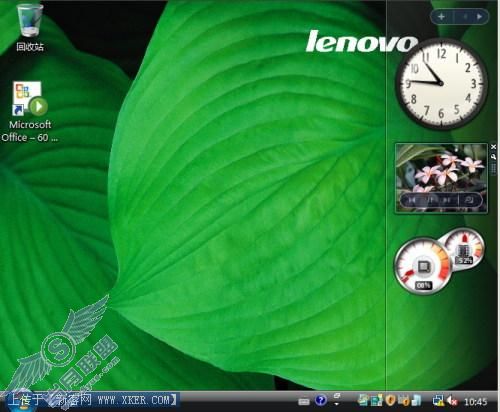This screenshot has width=500, height=412.
Task: Click the analog clock gadget
Action: (x=441, y=83)
